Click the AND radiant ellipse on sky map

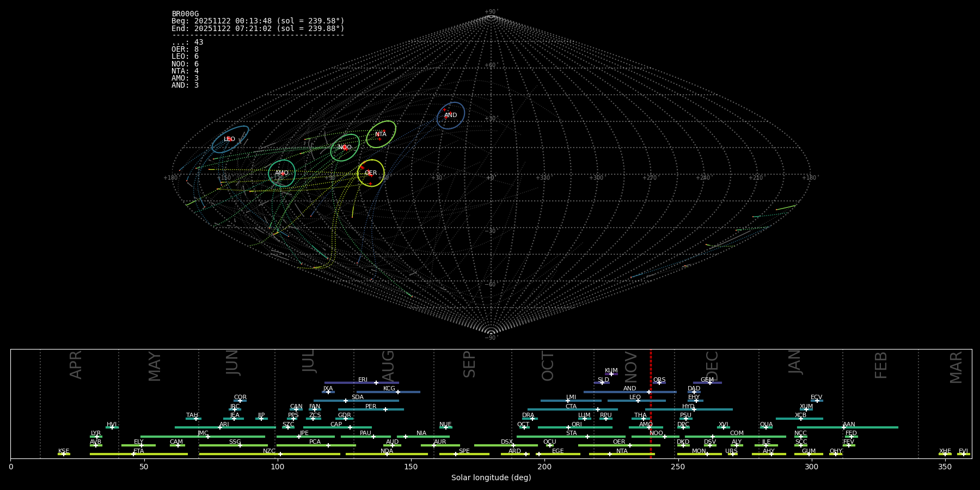point(451,115)
